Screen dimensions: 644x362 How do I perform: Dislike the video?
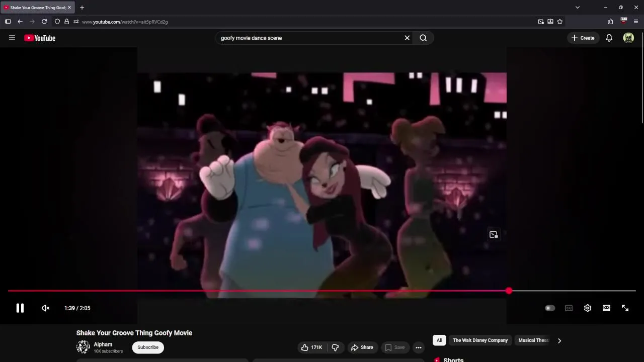[335, 347]
